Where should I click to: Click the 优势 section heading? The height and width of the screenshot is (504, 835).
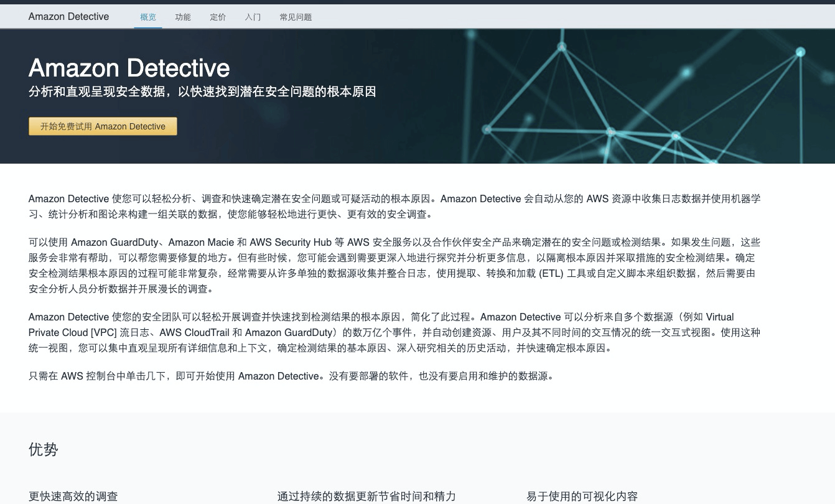[x=44, y=449]
